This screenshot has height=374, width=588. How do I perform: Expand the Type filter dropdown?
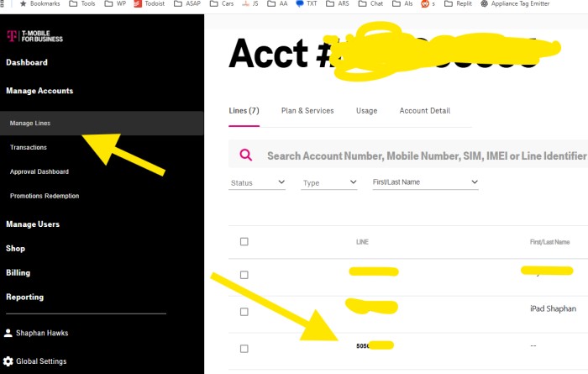click(x=329, y=182)
